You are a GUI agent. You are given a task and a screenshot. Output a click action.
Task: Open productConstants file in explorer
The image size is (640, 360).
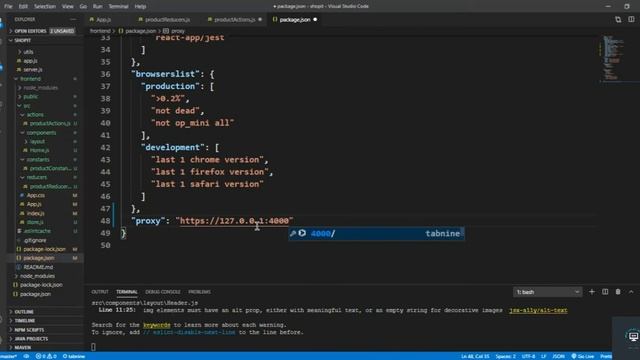click(x=50, y=168)
